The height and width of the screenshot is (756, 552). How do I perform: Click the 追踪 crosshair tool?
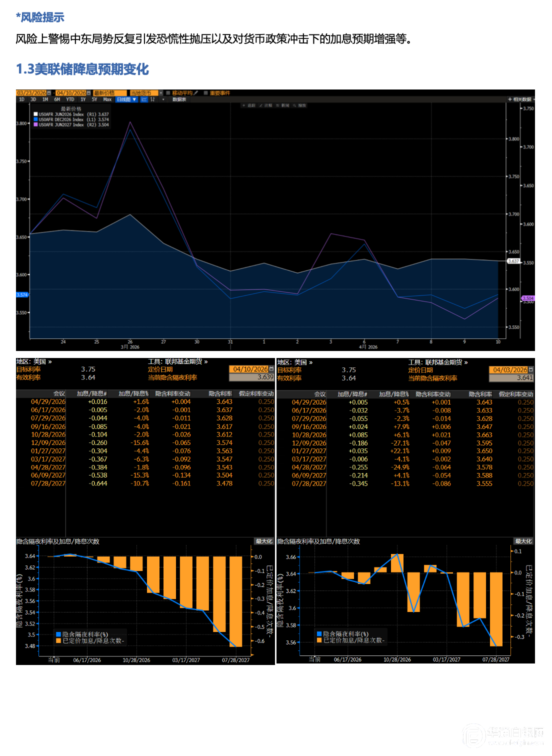249,105
